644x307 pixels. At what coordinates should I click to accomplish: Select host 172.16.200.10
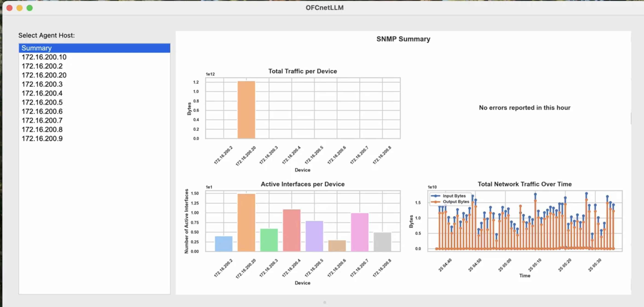tap(44, 57)
